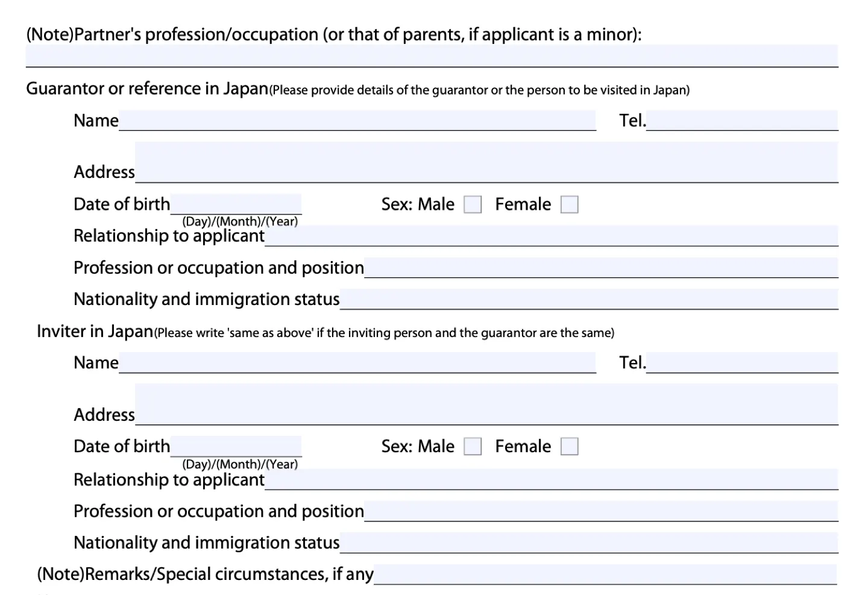Click the Guarantor Tel. field
The width and height of the screenshot is (868, 595).
click(x=742, y=120)
